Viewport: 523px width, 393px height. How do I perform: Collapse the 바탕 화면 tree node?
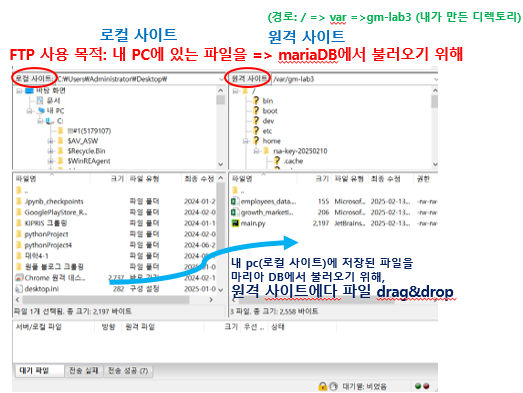tap(19, 91)
